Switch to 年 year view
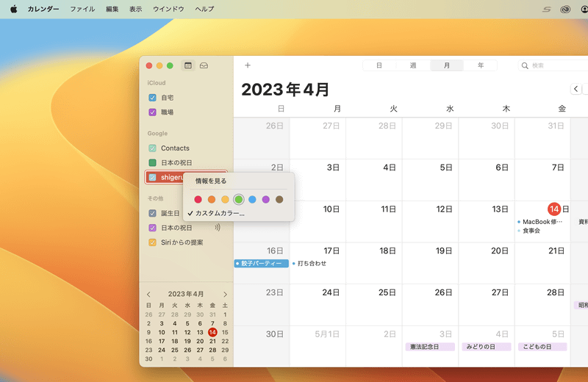Image resolution: width=588 pixels, height=382 pixels. (481, 65)
